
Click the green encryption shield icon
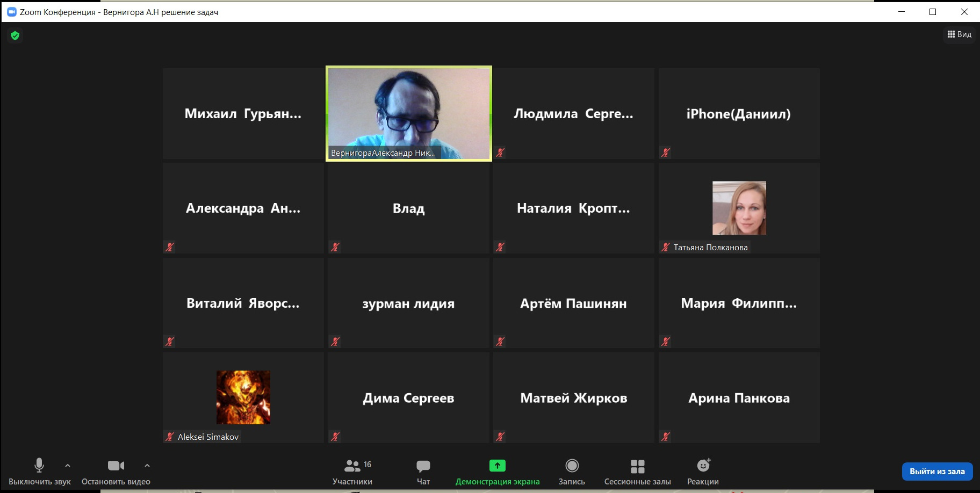pyautogui.click(x=15, y=35)
